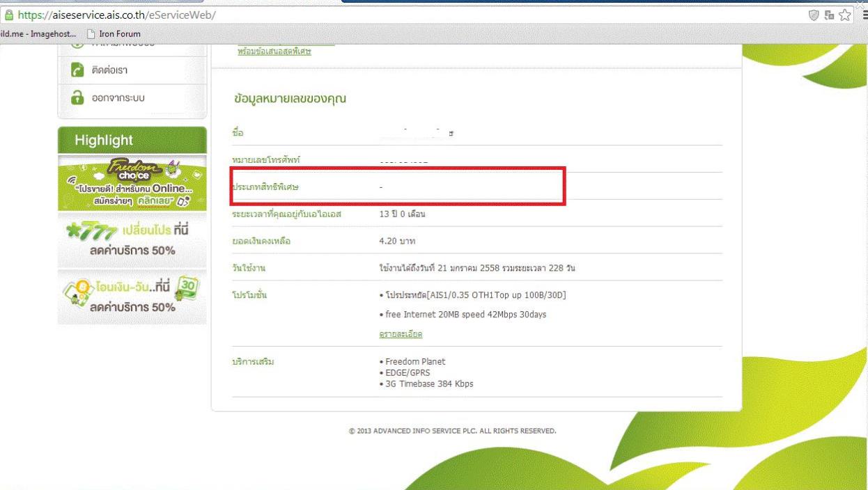Click the โปรโมชั่น row label

click(249, 296)
